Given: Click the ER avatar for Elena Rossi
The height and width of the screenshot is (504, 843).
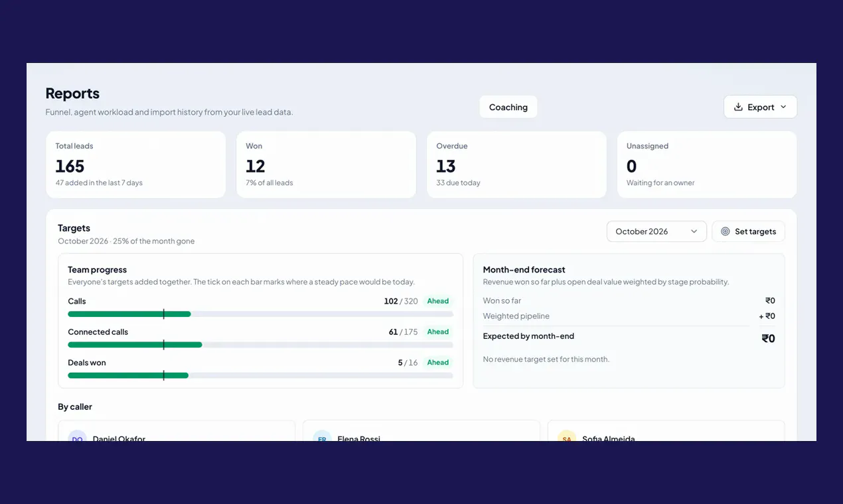Looking at the screenshot, I should (x=322, y=436).
